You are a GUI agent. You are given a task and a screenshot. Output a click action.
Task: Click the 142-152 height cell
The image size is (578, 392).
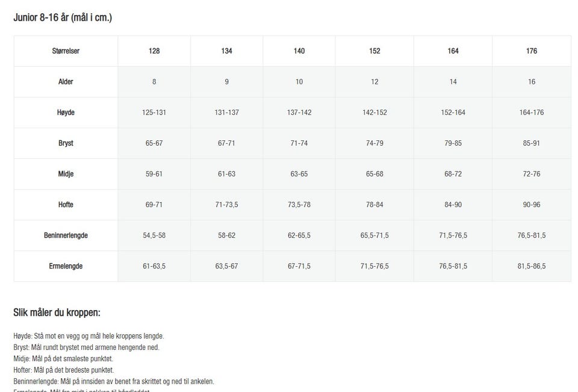(374, 113)
